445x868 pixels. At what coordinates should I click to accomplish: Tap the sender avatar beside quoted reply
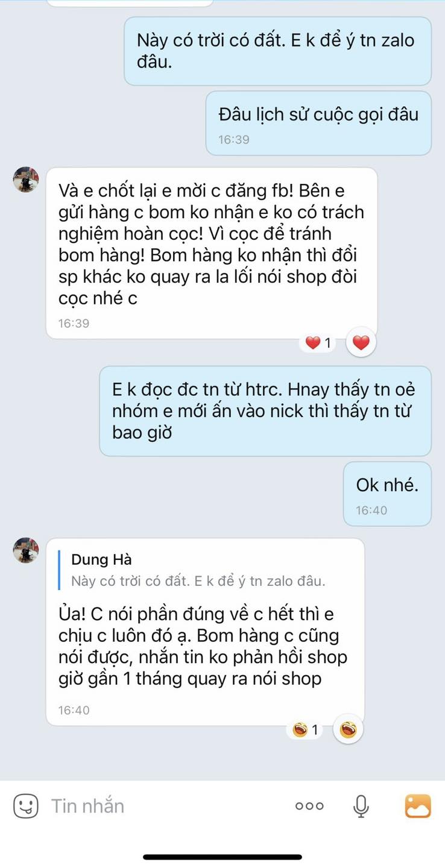point(26,550)
